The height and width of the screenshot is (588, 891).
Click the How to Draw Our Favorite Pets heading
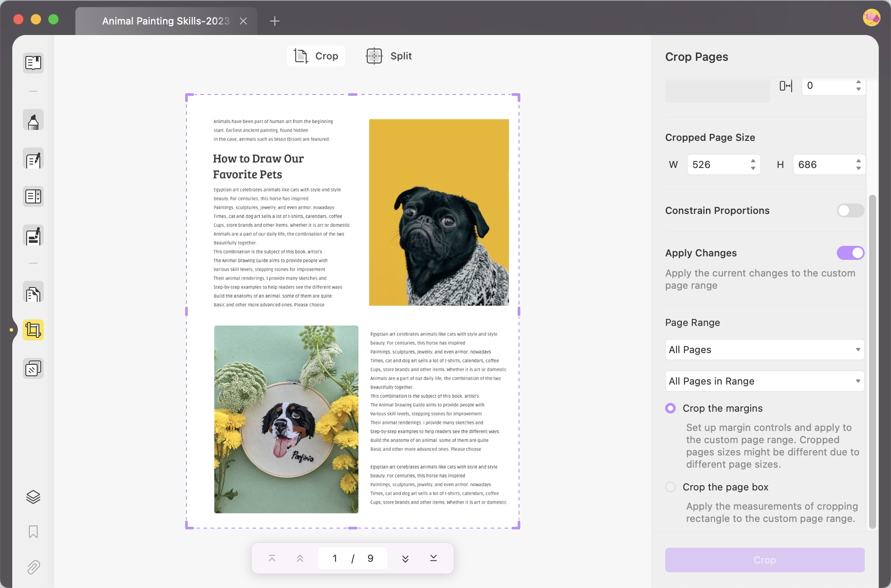point(258,166)
